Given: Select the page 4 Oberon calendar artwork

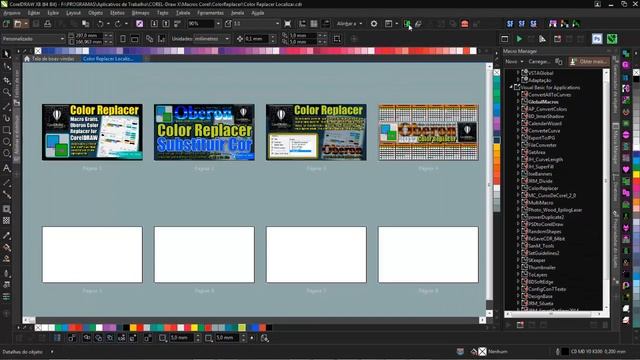Looking at the screenshot, I should pos(428,132).
